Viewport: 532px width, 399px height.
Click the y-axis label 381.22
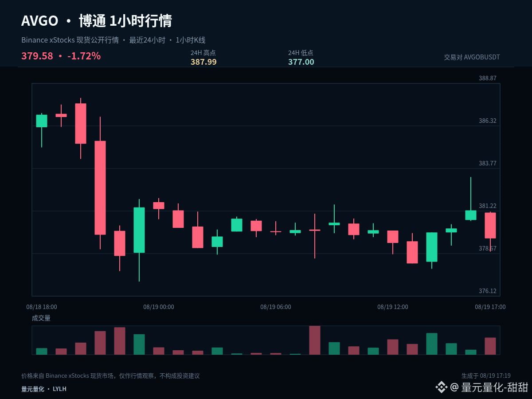488,206
